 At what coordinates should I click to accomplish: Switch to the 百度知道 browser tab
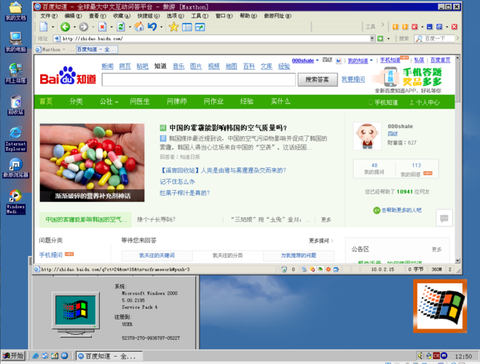pos(97,49)
